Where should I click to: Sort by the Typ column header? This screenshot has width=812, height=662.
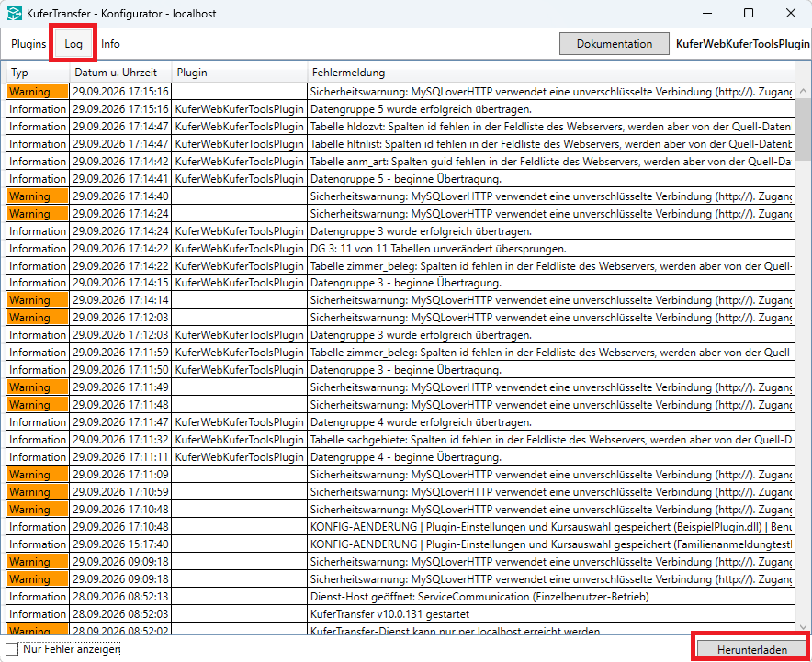click(x=38, y=73)
